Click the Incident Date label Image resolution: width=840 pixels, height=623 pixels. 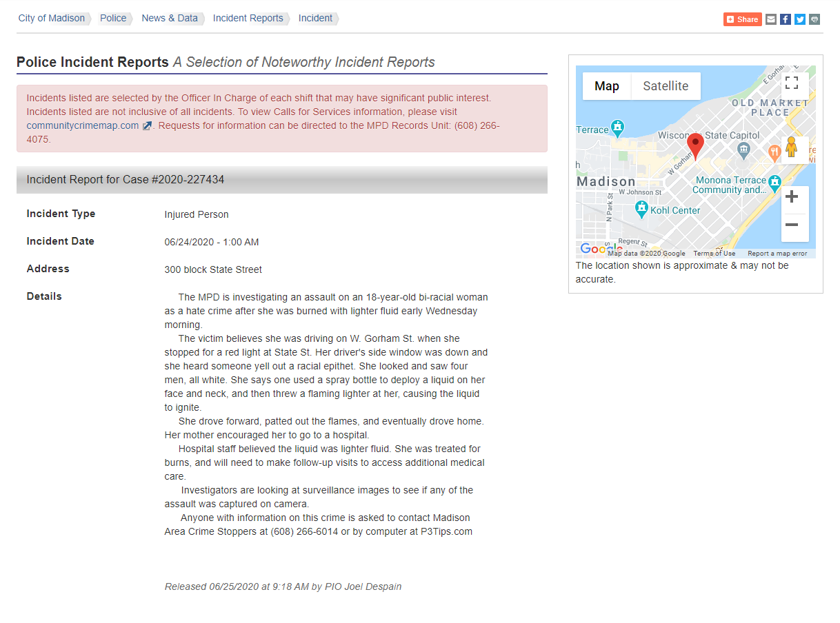[61, 241]
